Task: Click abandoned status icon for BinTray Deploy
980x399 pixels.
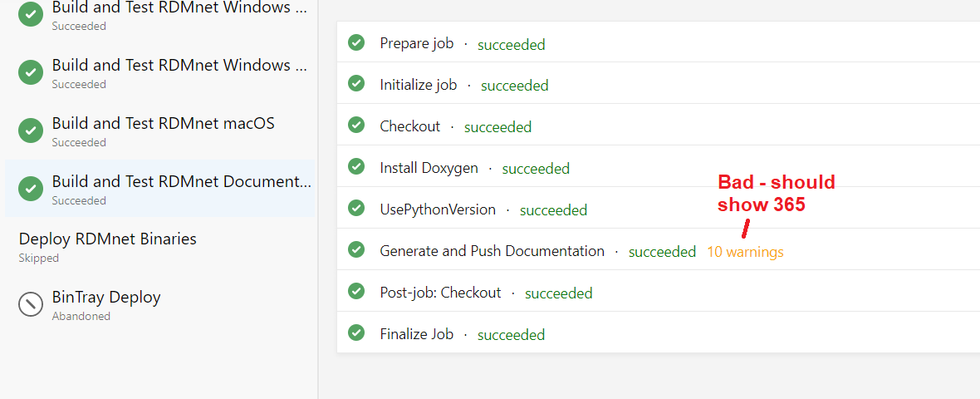Action: click(31, 305)
